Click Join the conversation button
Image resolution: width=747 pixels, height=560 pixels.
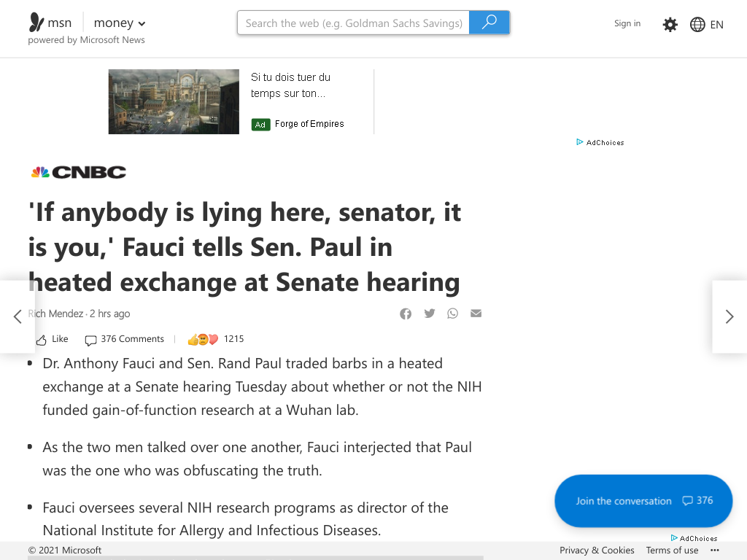643,500
